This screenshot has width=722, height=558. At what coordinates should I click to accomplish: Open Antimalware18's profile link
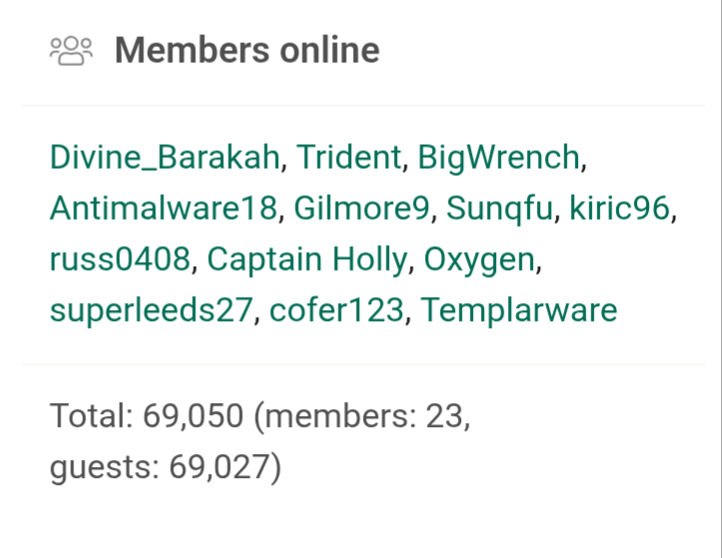[x=163, y=208]
